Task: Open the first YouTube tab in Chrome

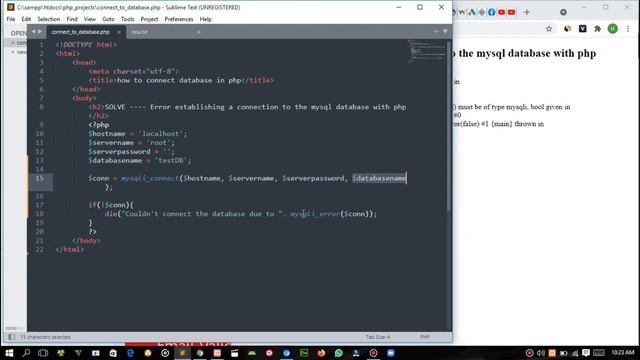Action: tap(502, 12)
